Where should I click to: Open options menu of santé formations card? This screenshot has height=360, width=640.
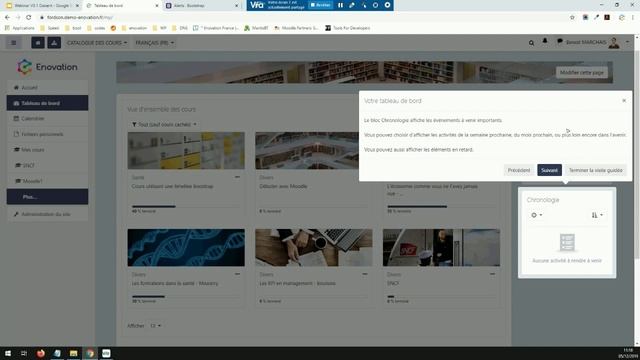(x=237, y=274)
